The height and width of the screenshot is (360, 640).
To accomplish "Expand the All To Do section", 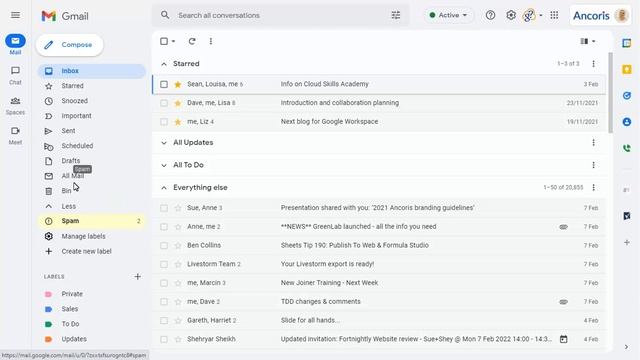I will (164, 165).
